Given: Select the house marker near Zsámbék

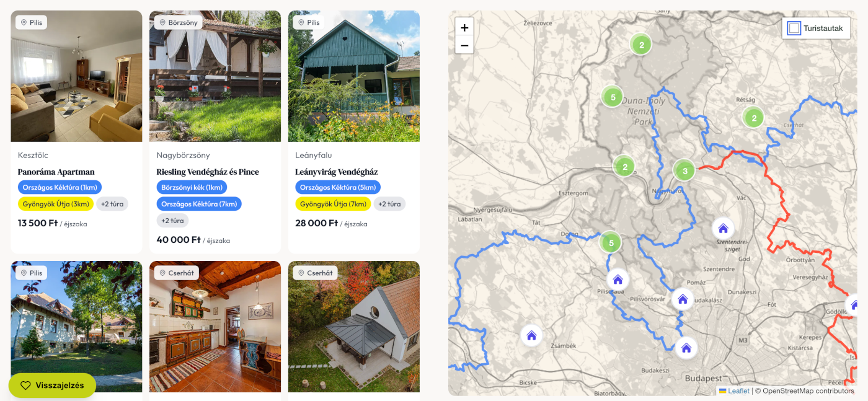Looking at the screenshot, I should 531,335.
